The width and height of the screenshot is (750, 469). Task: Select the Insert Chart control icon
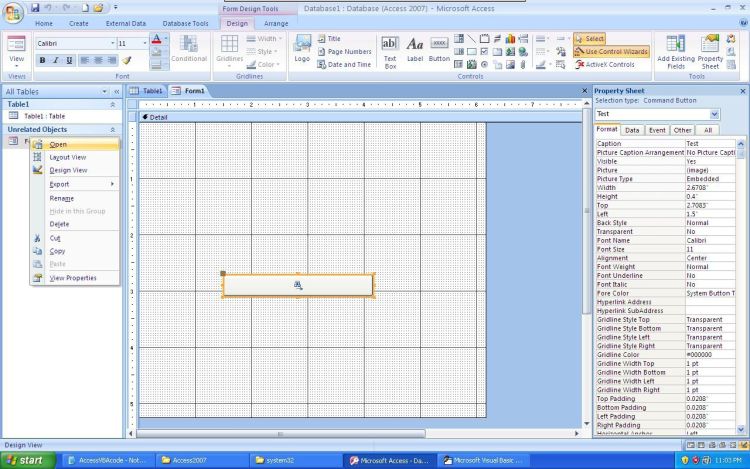(510, 39)
